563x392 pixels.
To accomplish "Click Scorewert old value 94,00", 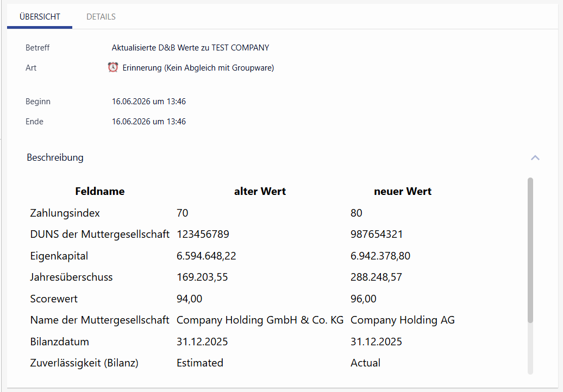I will (189, 299).
